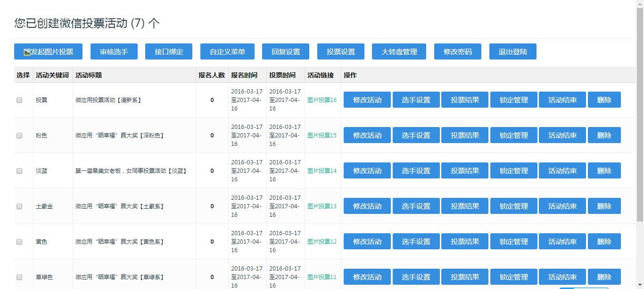View 投票结果 for the 投票 row
644x289 pixels.
tap(465, 100)
